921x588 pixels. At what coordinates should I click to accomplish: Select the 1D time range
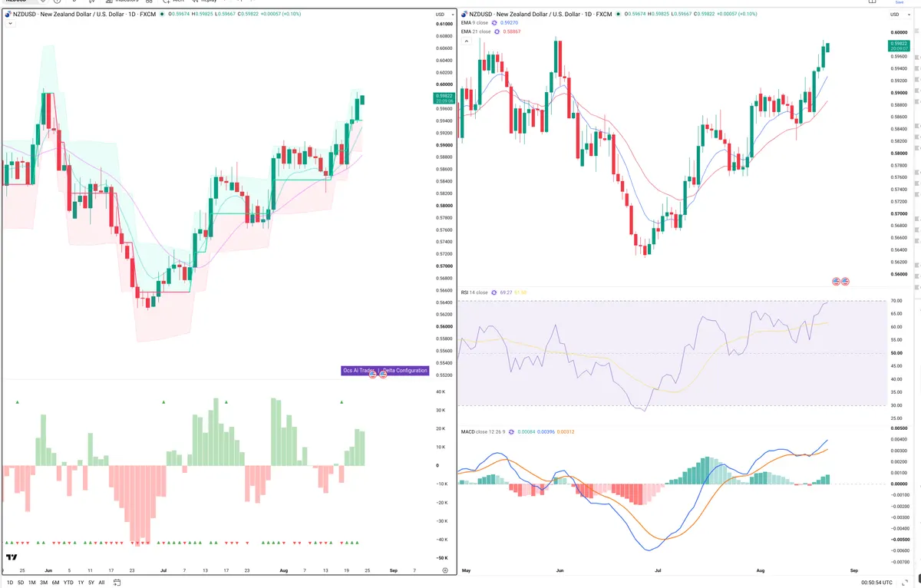coord(10,583)
